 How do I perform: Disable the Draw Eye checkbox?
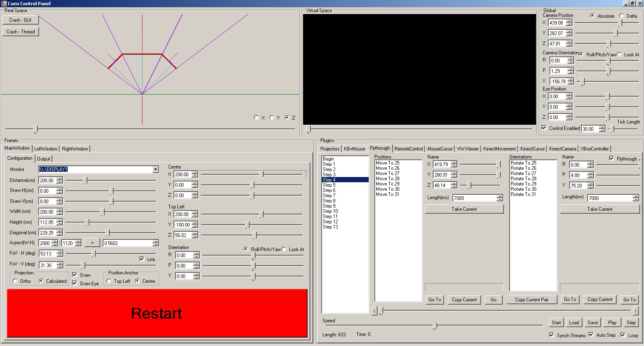tap(75, 283)
